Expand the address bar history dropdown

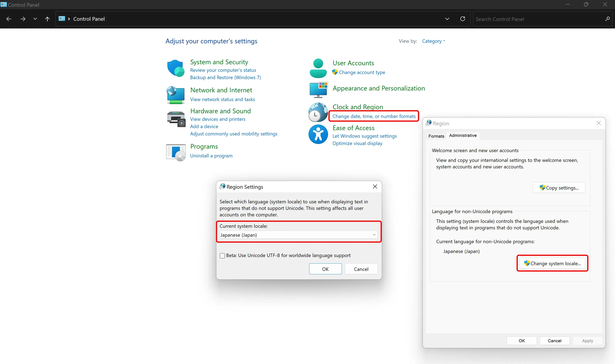(x=447, y=19)
